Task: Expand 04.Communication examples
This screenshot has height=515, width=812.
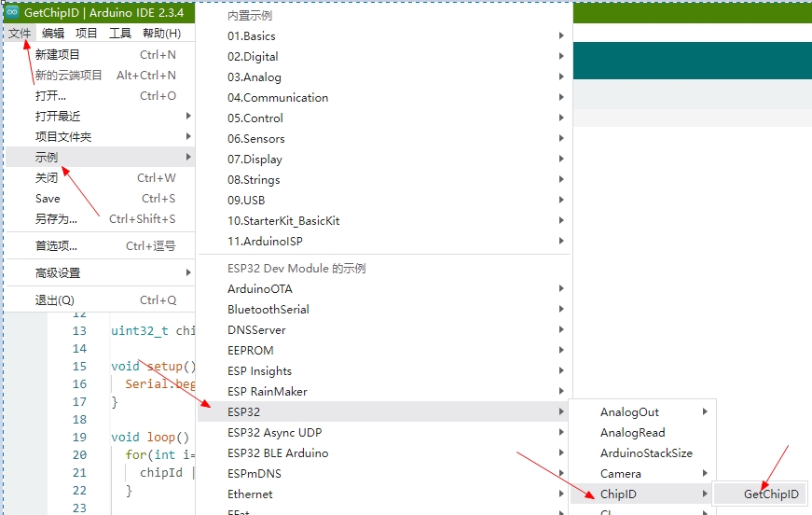Action: tap(384, 97)
